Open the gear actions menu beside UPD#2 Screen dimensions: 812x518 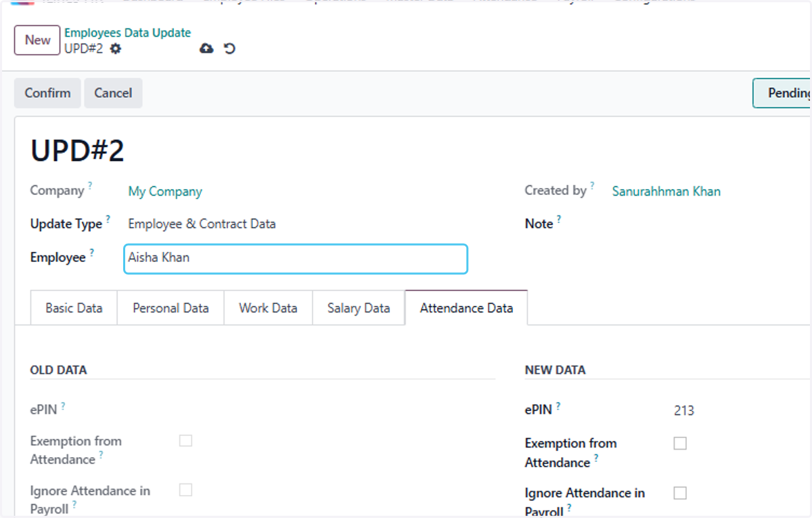tap(116, 49)
